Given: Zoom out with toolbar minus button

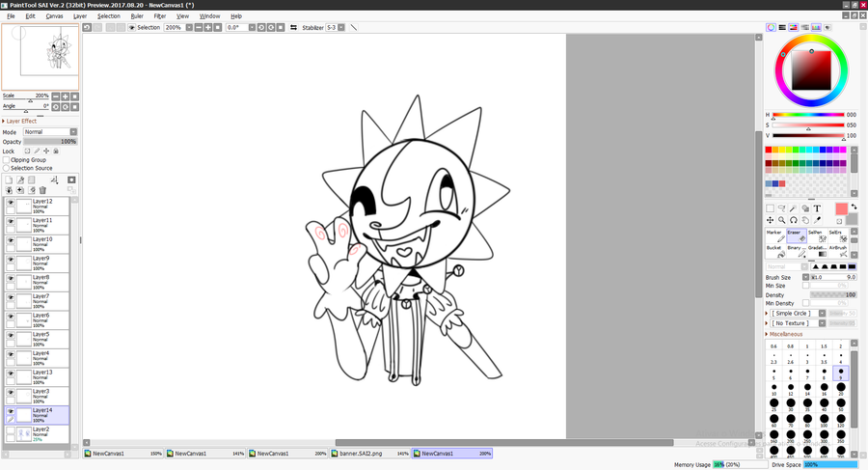Looking at the screenshot, I should (x=198, y=27).
